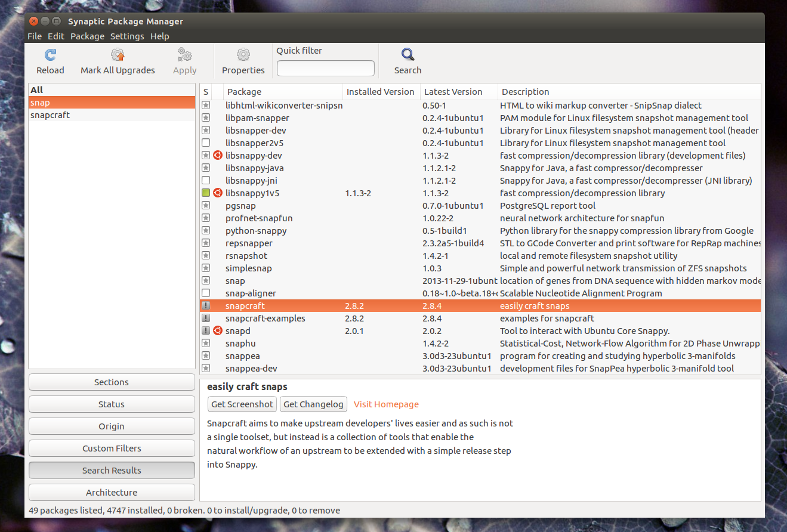Sort by Installed Version column header
Image resolution: width=787 pixels, height=532 pixels.
click(x=381, y=92)
